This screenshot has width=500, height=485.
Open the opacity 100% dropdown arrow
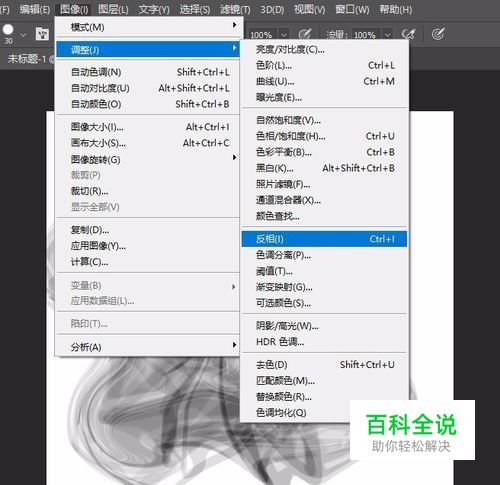pyautogui.click(x=283, y=35)
